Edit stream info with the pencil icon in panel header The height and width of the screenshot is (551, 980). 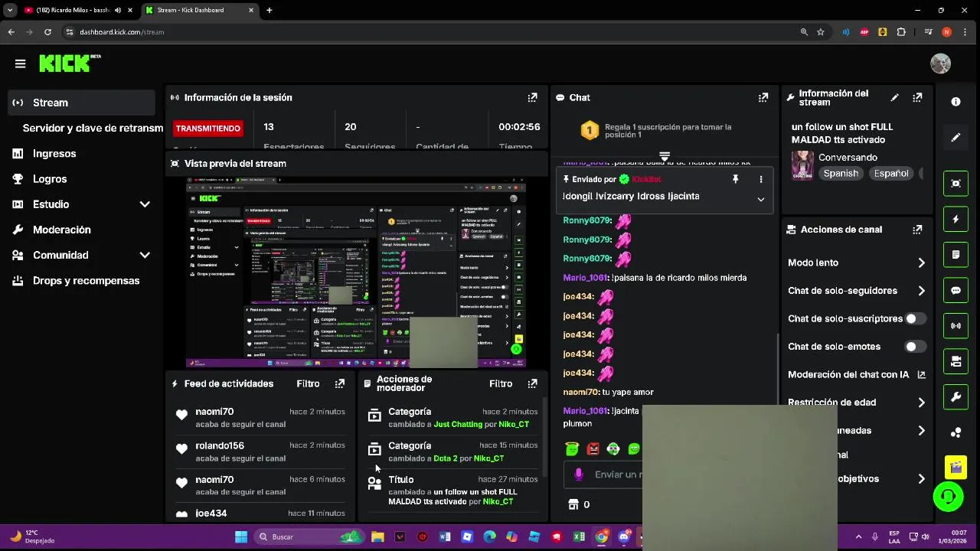coord(894,97)
